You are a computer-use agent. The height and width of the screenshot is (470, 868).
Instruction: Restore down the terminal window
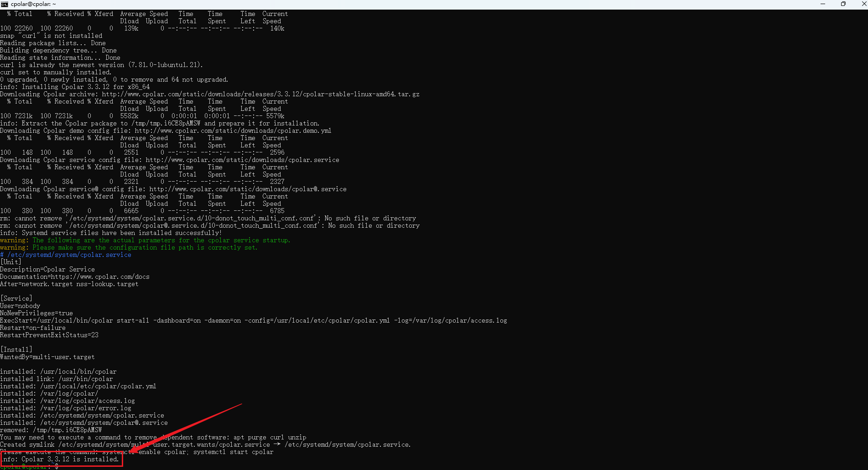(843, 4)
